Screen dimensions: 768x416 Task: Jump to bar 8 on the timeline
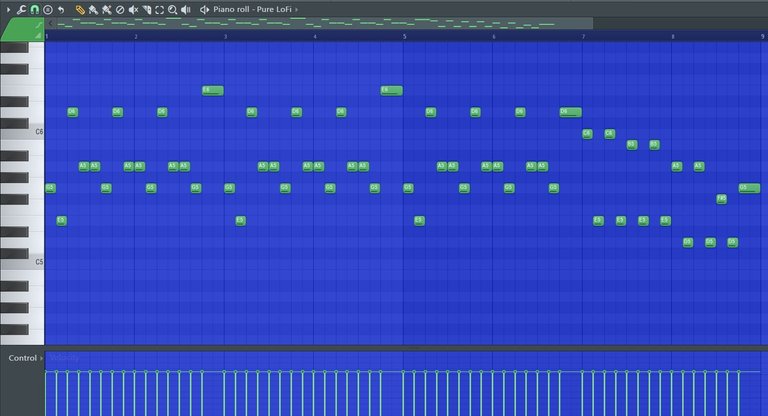(673, 37)
